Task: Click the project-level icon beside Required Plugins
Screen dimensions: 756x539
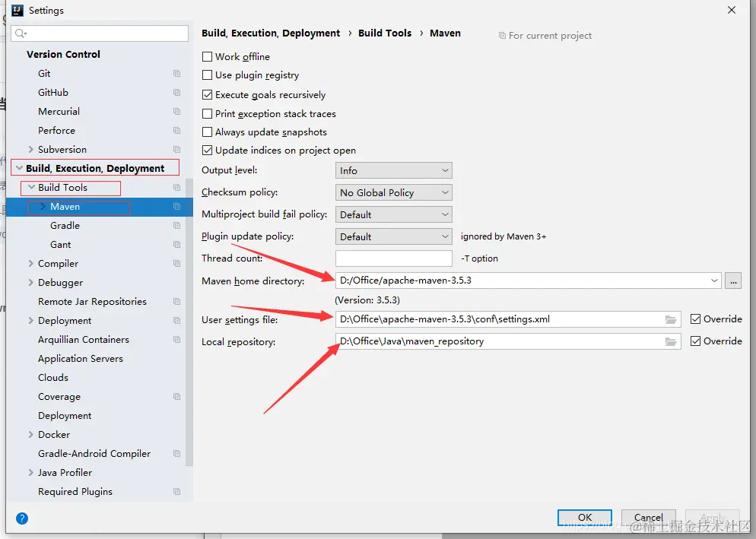Action: pos(176,492)
